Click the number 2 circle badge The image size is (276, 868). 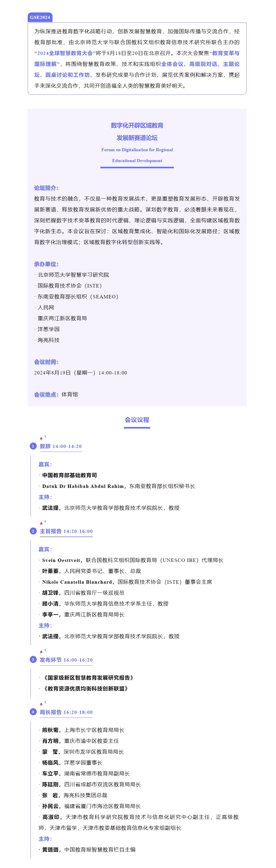coord(33,531)
